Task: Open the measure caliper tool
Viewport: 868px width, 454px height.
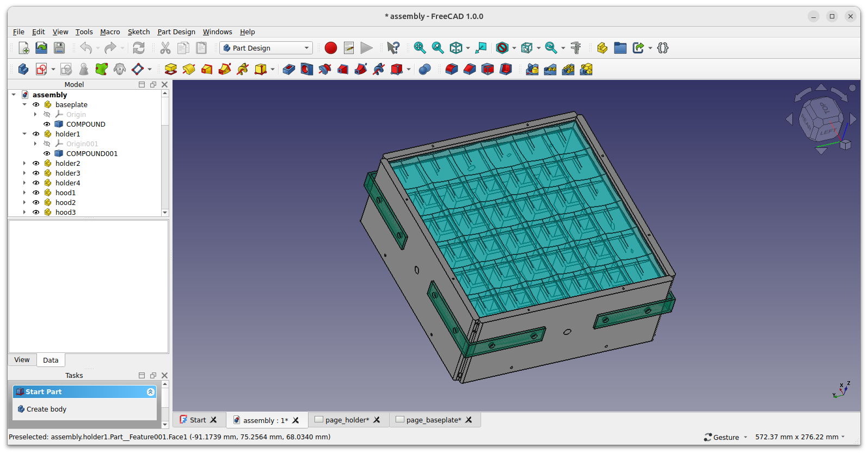Action: tap(576, 48)
